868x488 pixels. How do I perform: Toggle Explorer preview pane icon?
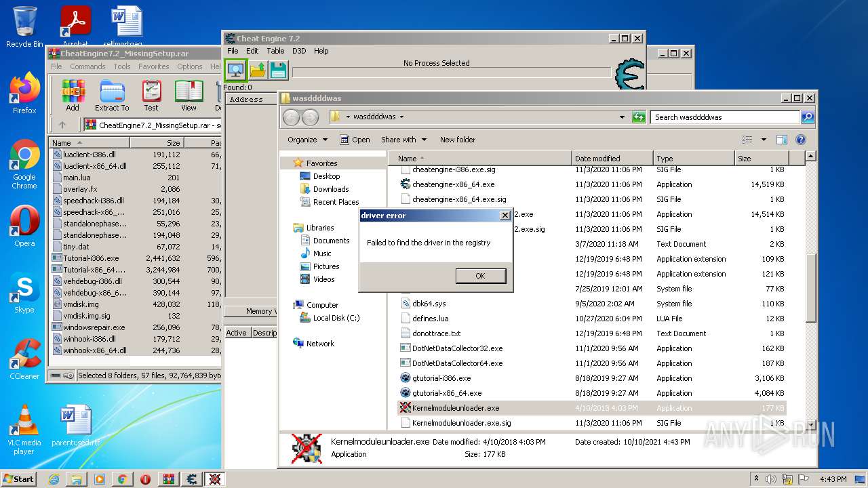(x=781, y=140)
